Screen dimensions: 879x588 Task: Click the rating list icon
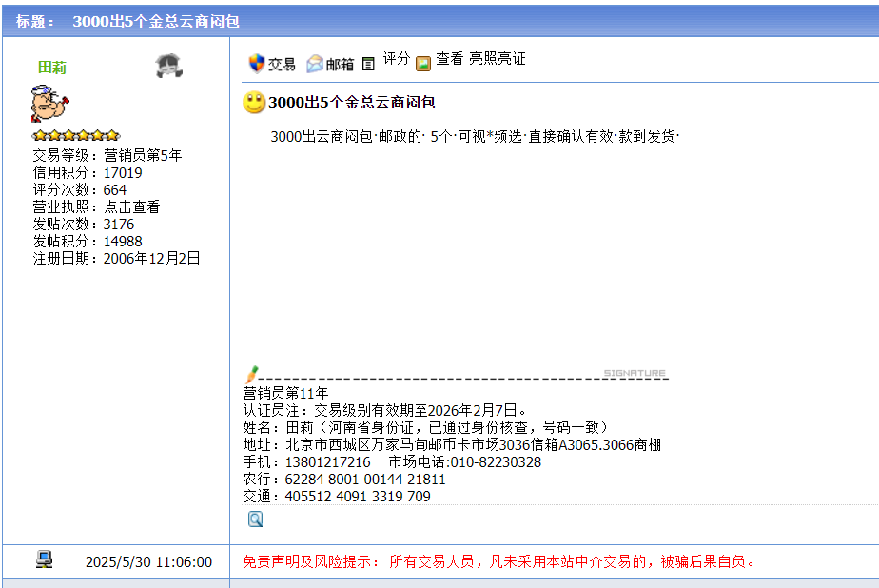point(369,64)
